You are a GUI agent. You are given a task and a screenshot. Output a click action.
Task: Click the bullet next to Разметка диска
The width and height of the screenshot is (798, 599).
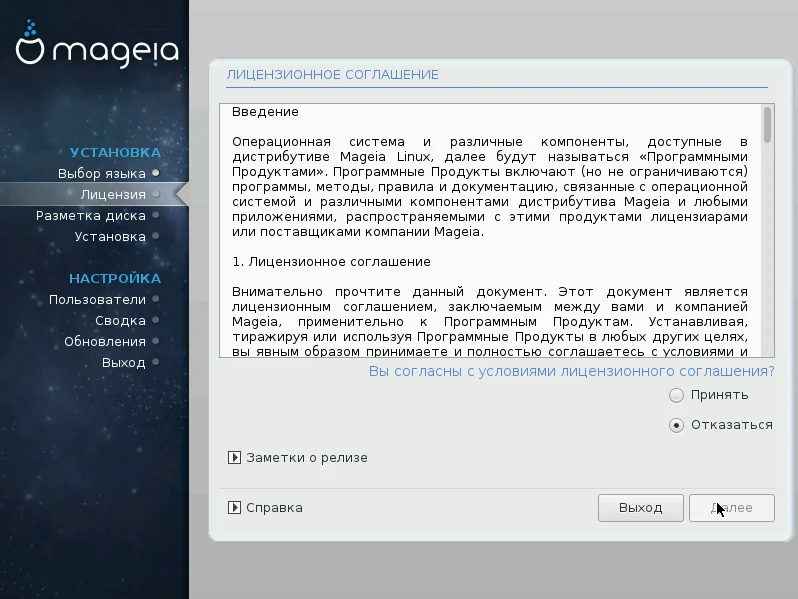coord(156,215)
